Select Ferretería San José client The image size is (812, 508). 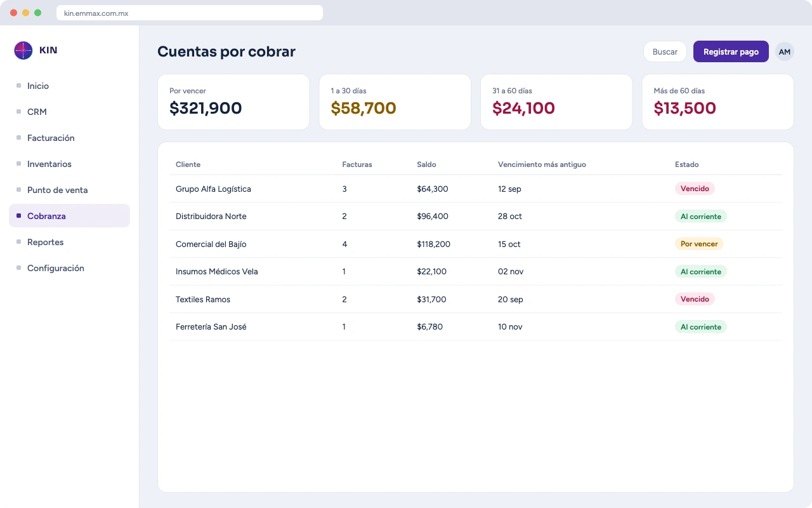211,327
